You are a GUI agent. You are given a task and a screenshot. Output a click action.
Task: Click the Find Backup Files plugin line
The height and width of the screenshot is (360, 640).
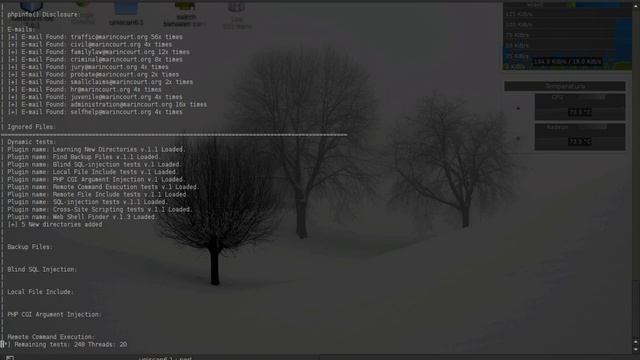(84, 157)
